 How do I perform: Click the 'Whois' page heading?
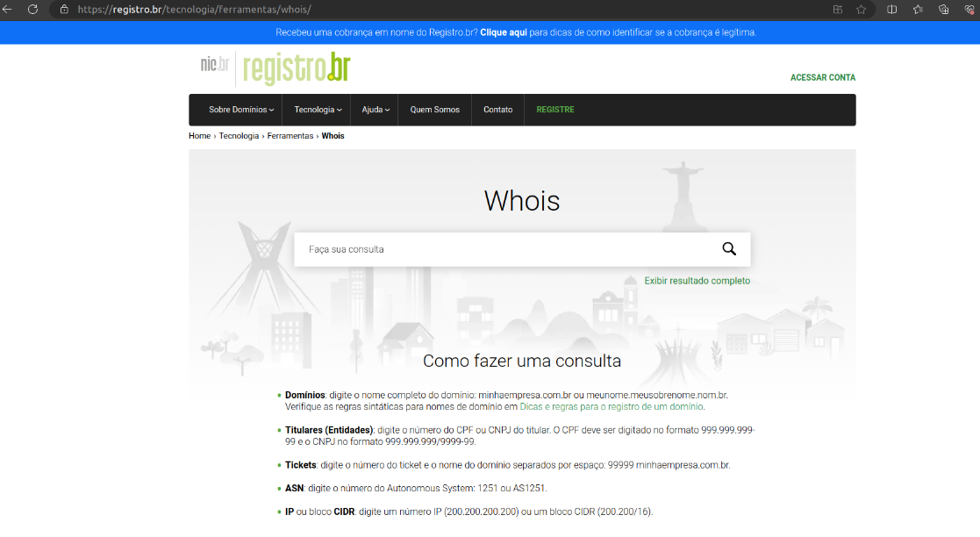click(522, 201)
